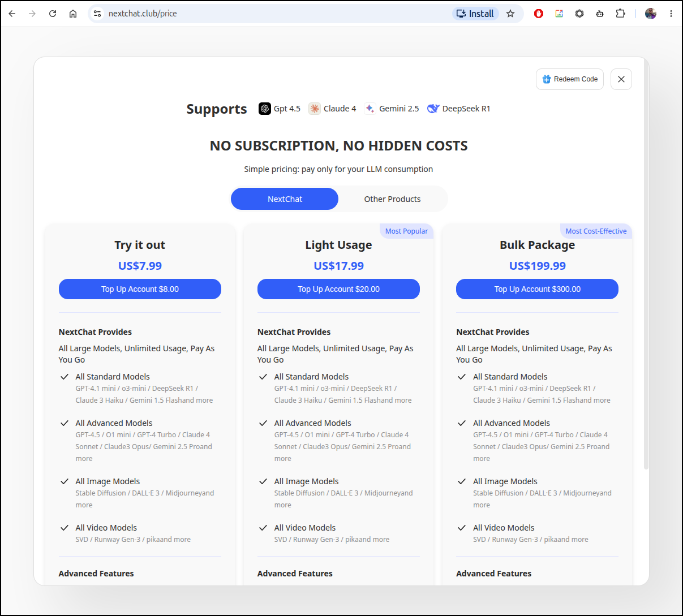Top up account with $300.00
This screenshot has width=683, height=616.
tap(537, 289)
